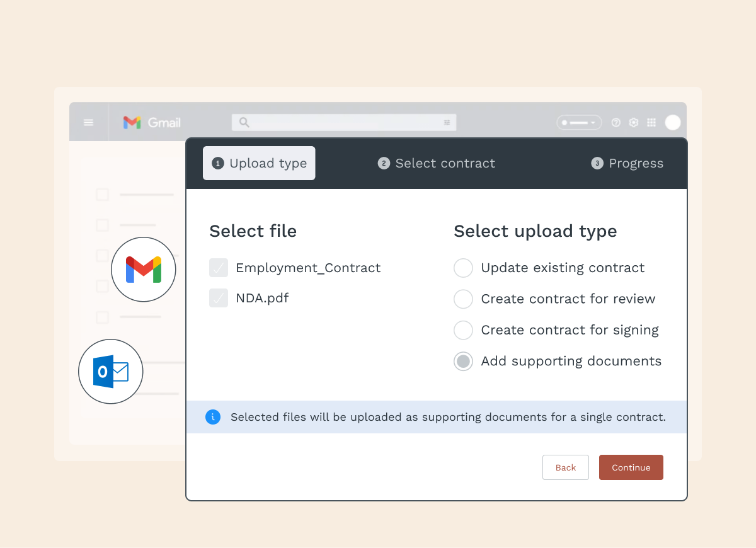Select 'Update existing contract' radio option
This screenshot has height=548, width=756.
coord(463,268)
